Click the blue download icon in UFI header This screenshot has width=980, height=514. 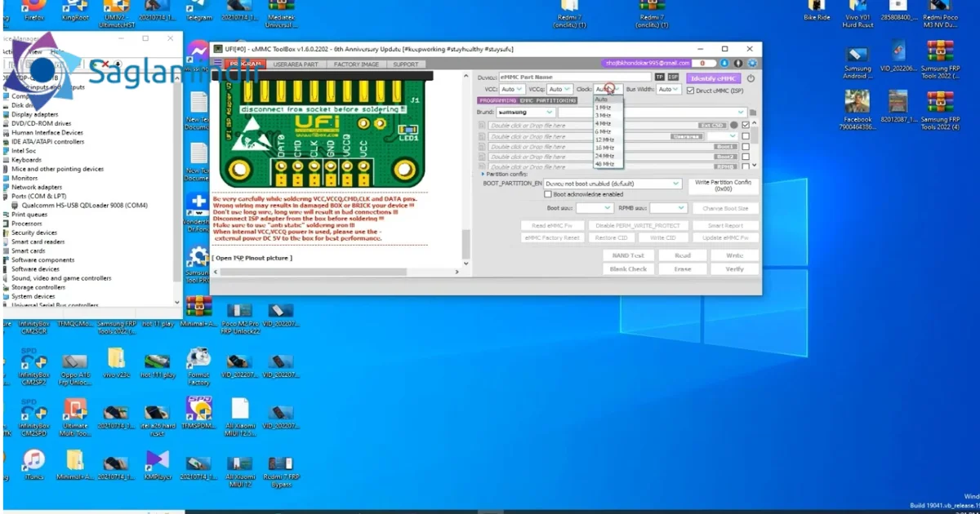(726, 63)
